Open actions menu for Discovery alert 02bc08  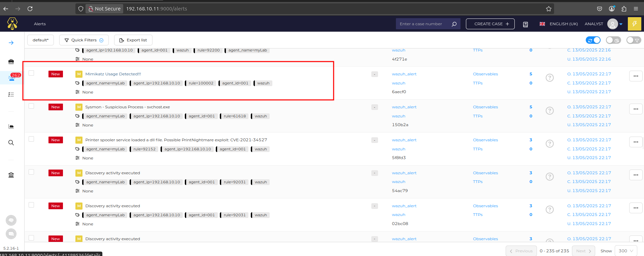(x=636, y=208)
